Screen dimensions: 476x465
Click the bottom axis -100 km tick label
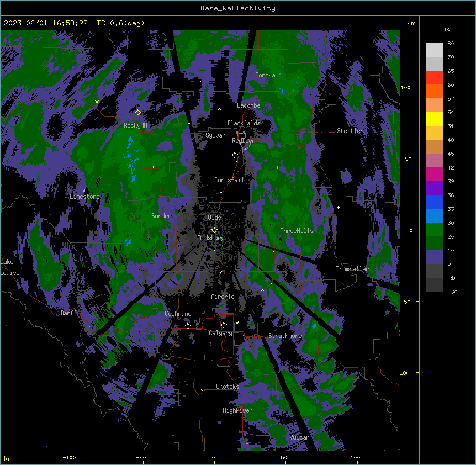point(69,458)
